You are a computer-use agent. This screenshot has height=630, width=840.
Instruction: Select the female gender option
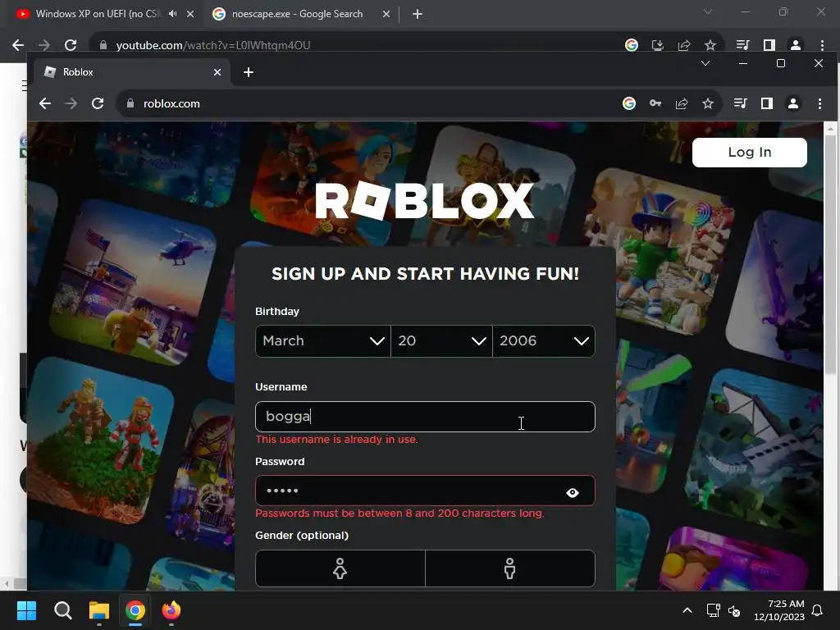point(340,568)
